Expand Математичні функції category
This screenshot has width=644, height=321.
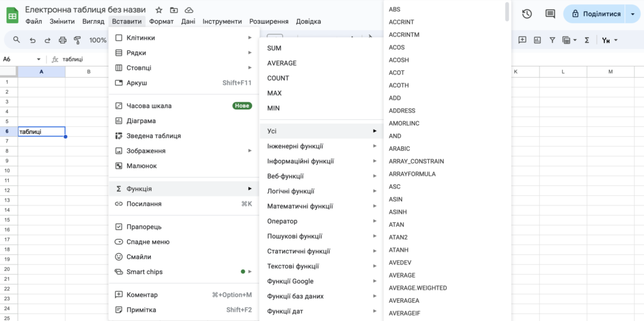[321, 206]
